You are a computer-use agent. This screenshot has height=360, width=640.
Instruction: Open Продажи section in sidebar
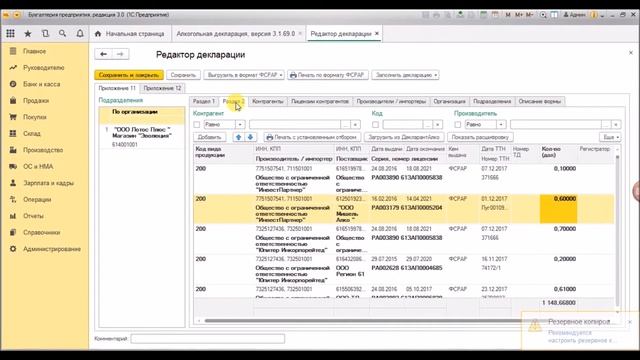click(x=36, y=100)
